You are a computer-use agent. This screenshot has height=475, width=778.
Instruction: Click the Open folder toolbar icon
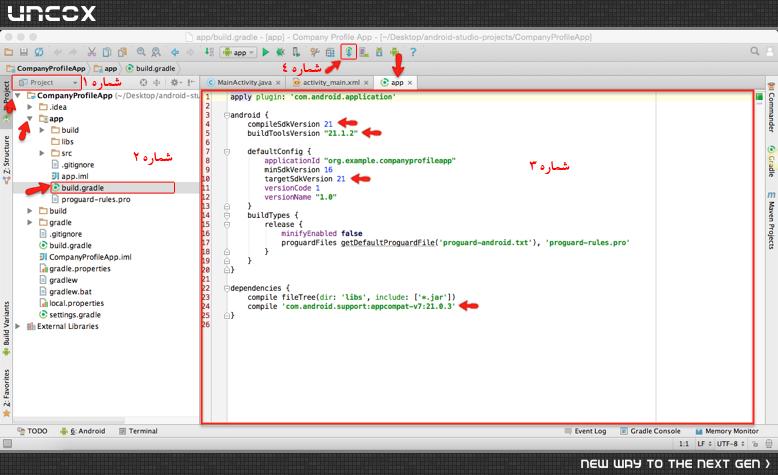click(x=8, y=52)
